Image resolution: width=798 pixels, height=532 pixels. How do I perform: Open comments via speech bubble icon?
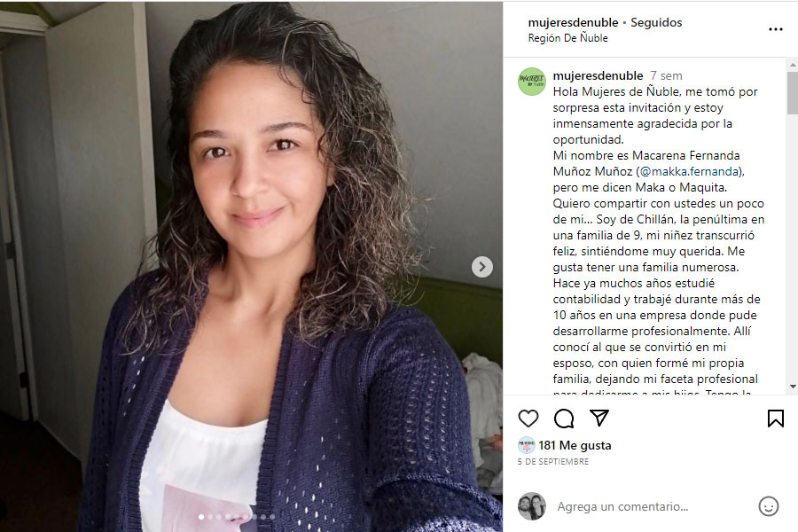[x=564, y=419]
